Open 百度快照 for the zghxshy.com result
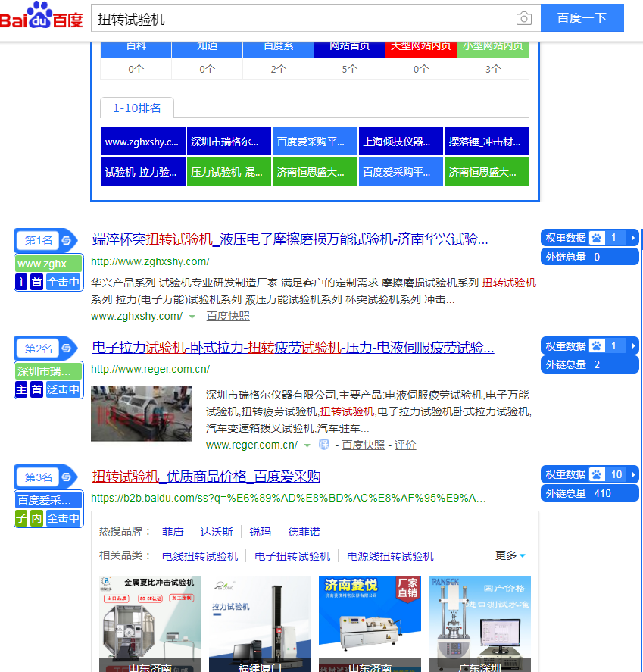This screenshot has width=643, height=672. coord(228,316)
